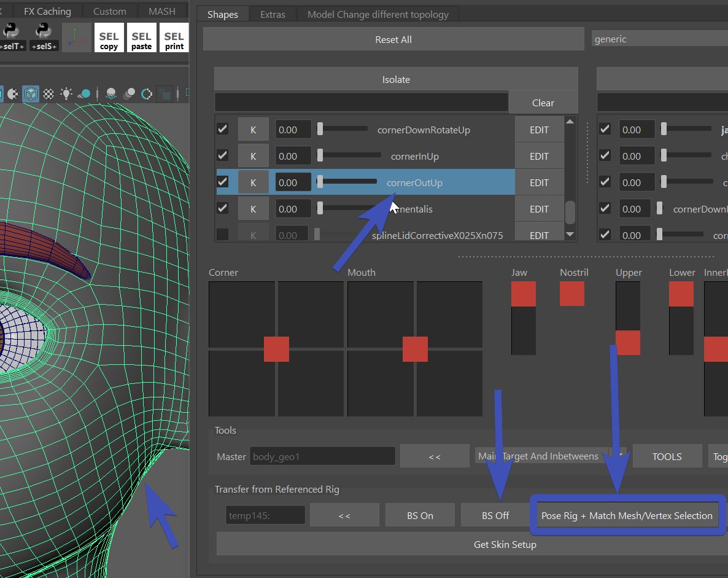728x578 pixels.
Task: Click the SEL paste shelf button
Action: click(142, 37)
